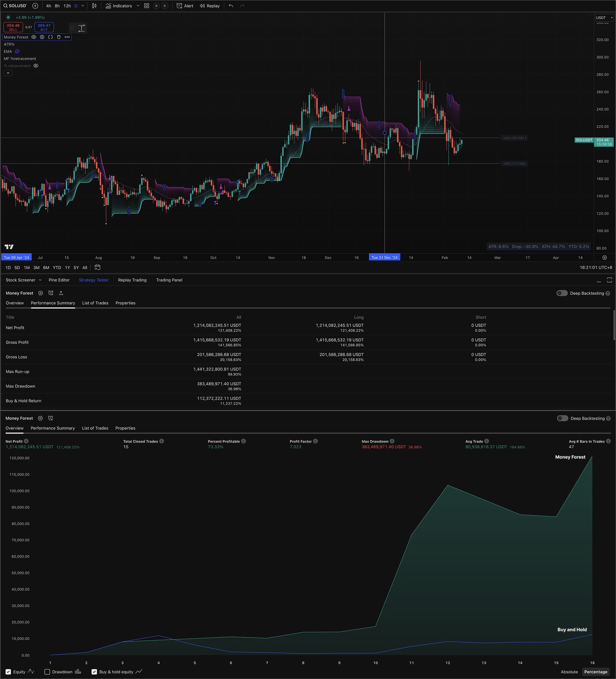
Task: Create a new Alert
Action: point(185,6)
